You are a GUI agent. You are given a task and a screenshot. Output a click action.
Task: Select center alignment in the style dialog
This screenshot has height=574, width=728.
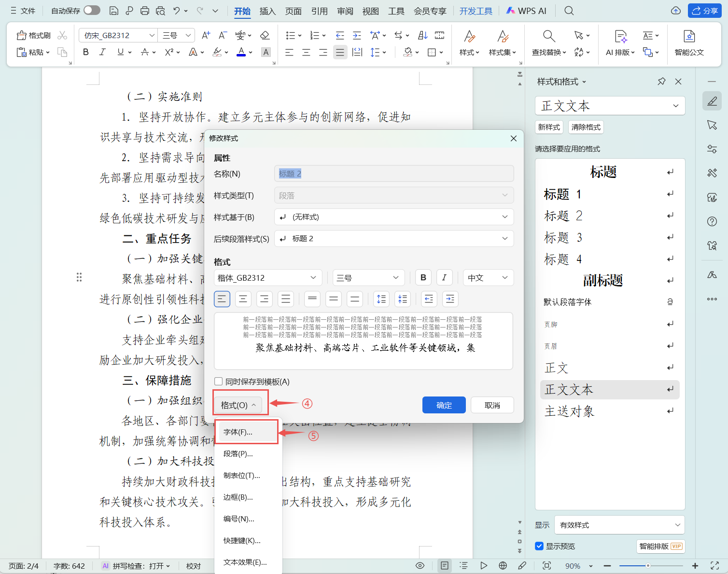click(243, 300)
